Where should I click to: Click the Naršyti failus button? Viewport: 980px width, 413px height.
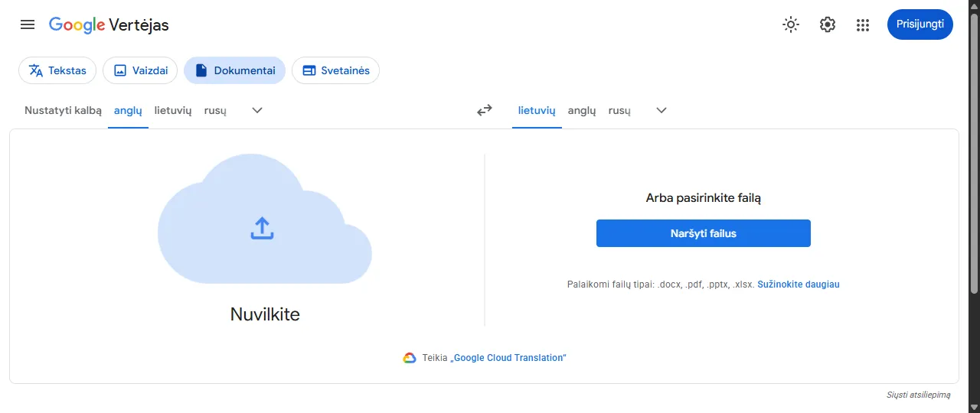704,233
